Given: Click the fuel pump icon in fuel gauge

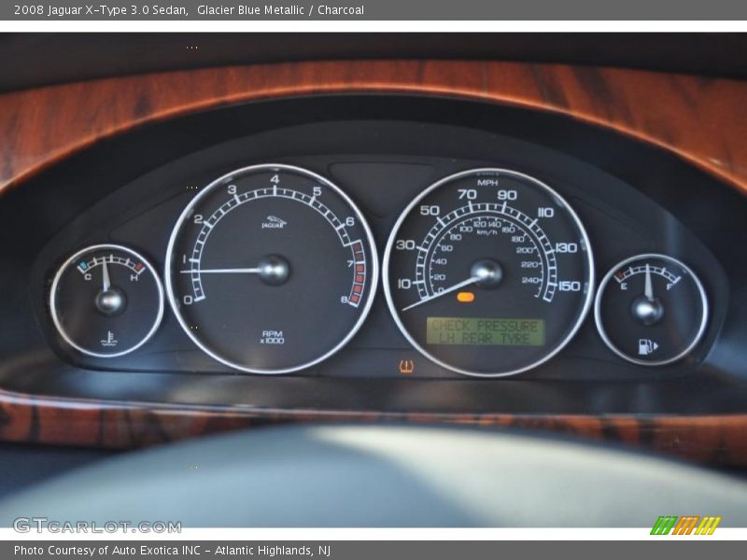Looking at the screenshot, I should (647, 346).
